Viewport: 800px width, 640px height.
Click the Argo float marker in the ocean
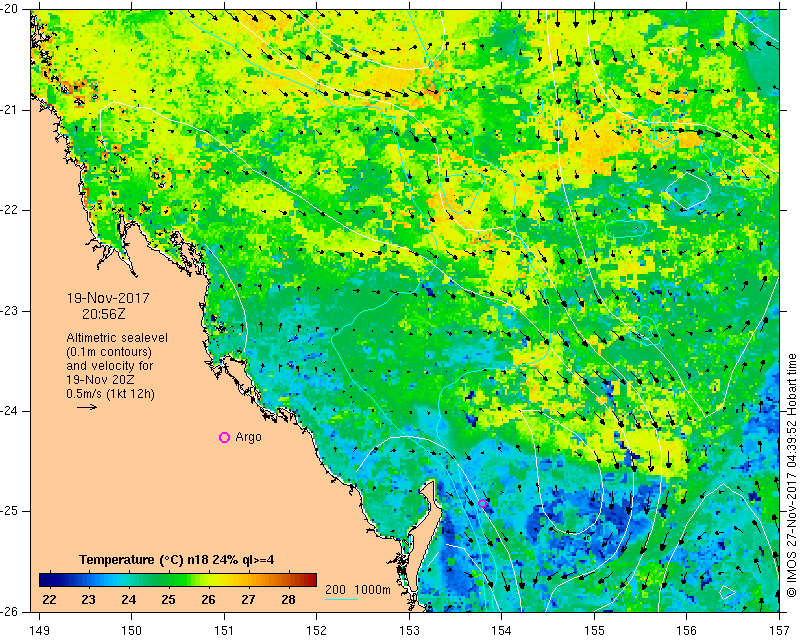pyautogui.click(x=482, y=503)
